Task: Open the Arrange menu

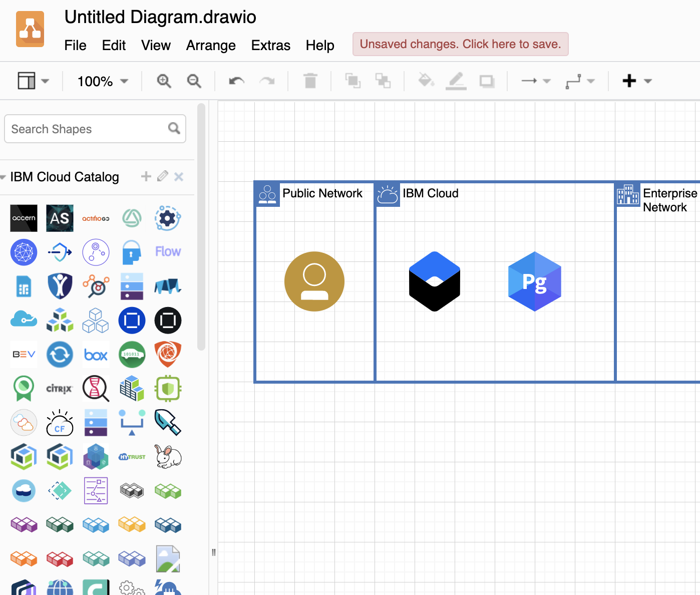Action: click(x=211, y=46)
